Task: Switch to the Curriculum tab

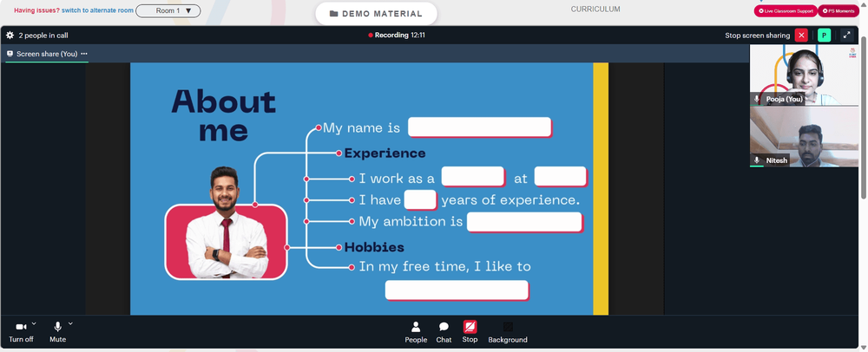Action: [x=595, y=10]
